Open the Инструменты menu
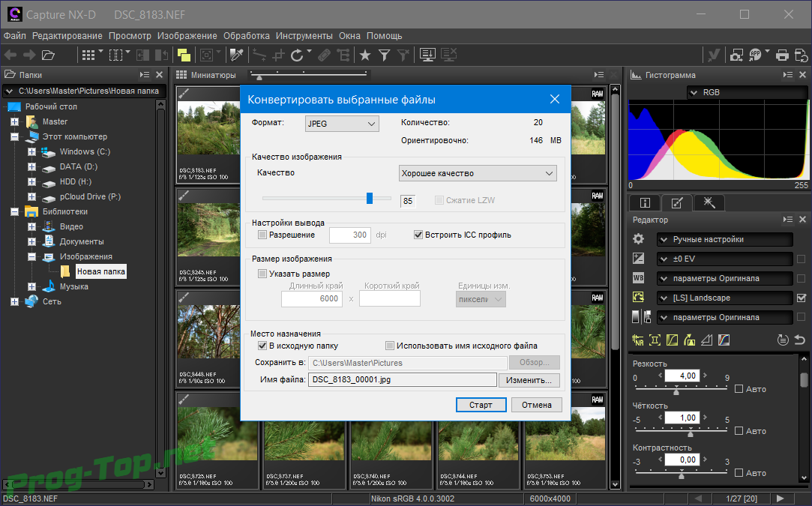812x506 pixels. pos(304,35)
